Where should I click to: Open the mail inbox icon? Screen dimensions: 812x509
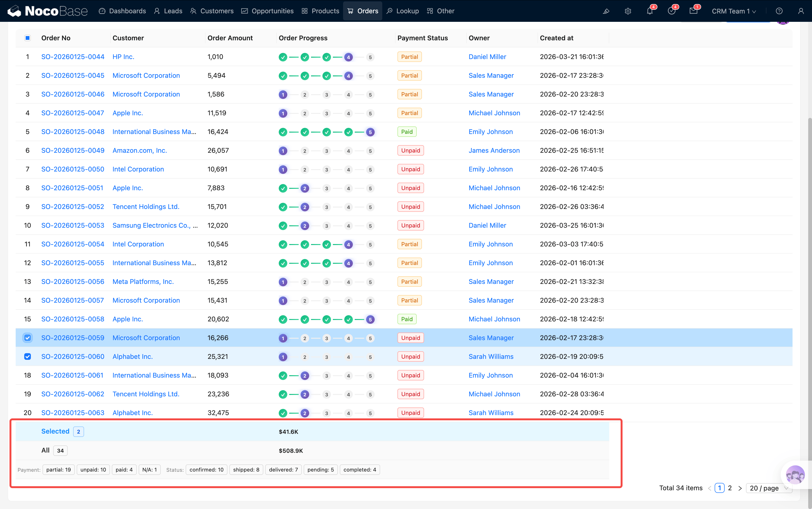(693, 11)
